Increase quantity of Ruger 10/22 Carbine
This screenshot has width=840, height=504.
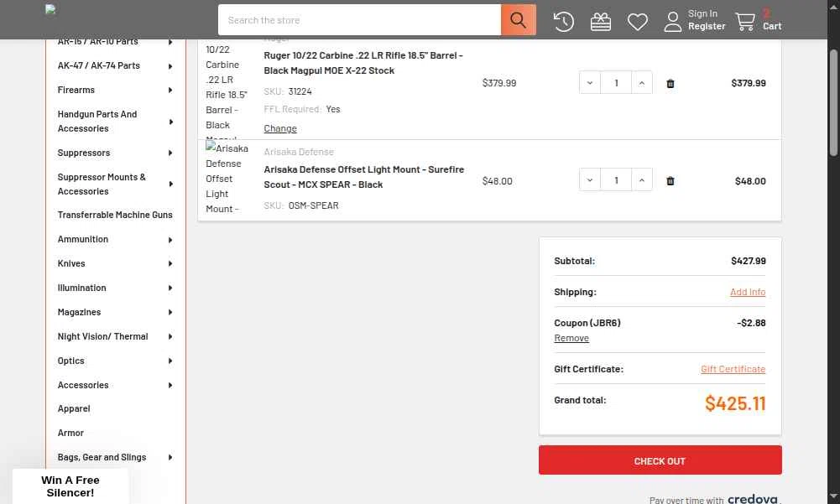coord(642,82)
